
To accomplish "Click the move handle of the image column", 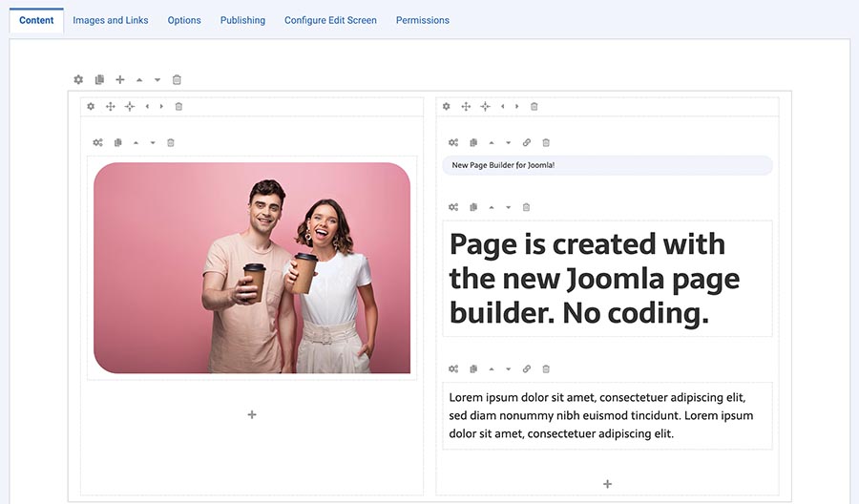I will [110, 106].
